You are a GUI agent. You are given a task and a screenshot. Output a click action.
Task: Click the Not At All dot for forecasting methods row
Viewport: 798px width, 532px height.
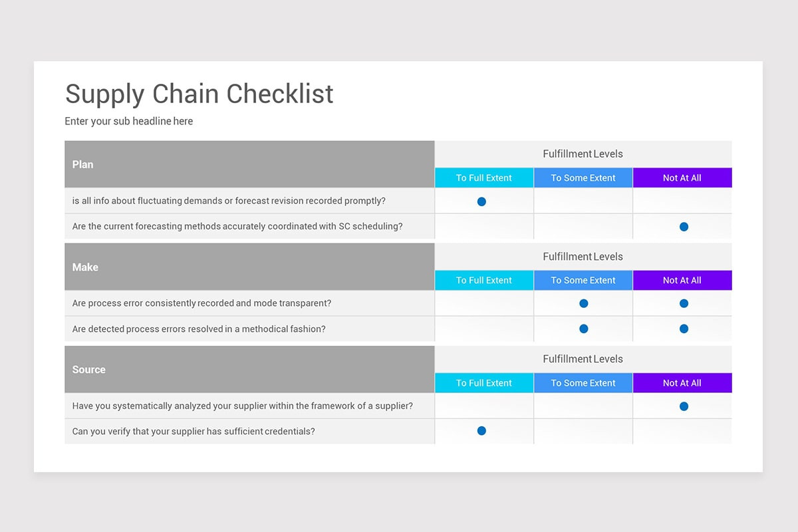click(x=684, y=227)
